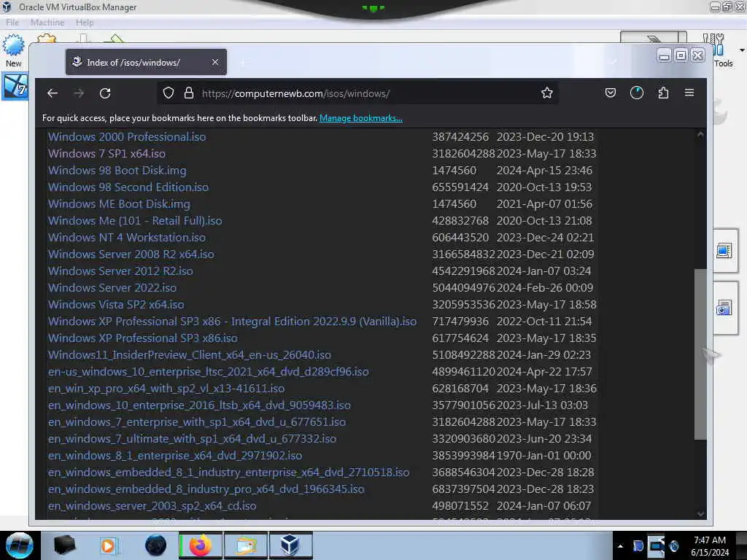Click the network tray icon
The width and height of the screenshot is (747, 560).
(x=656, y=546)
